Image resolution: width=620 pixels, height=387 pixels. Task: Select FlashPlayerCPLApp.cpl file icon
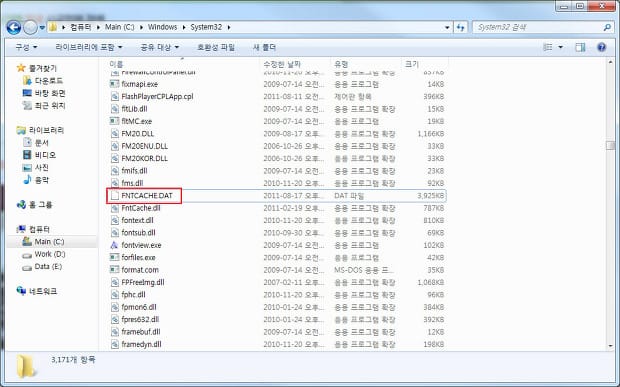point(114,96)
